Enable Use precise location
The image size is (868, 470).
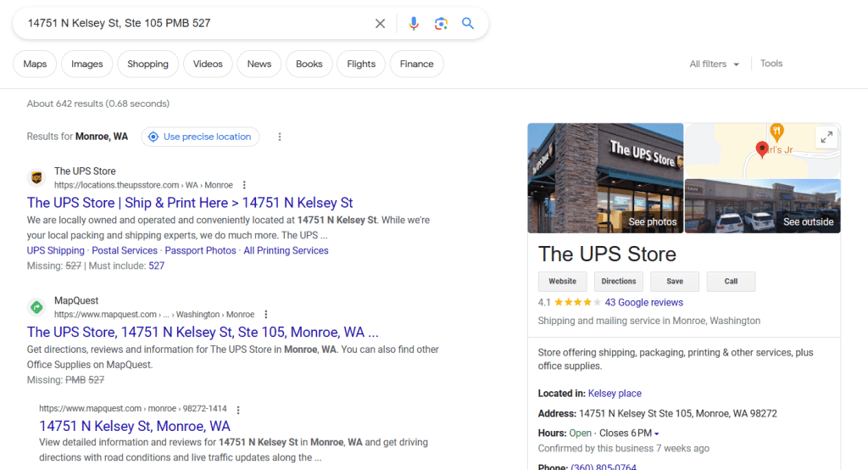(x=200, y=137)
